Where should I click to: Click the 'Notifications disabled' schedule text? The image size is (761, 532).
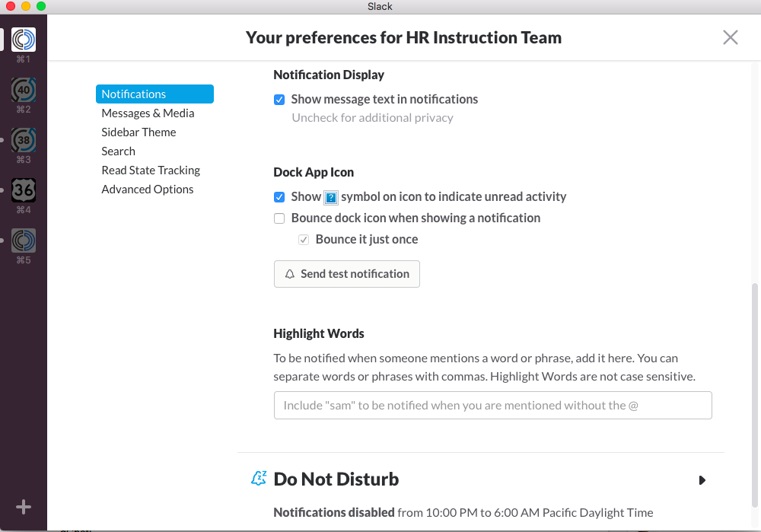(x=463, y=512)
